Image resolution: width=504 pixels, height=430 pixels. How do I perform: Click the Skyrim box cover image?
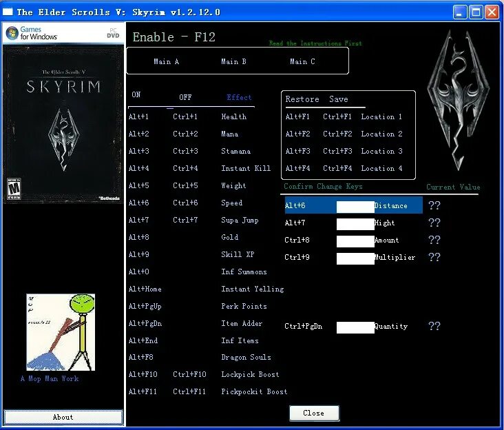pos(63,125)
